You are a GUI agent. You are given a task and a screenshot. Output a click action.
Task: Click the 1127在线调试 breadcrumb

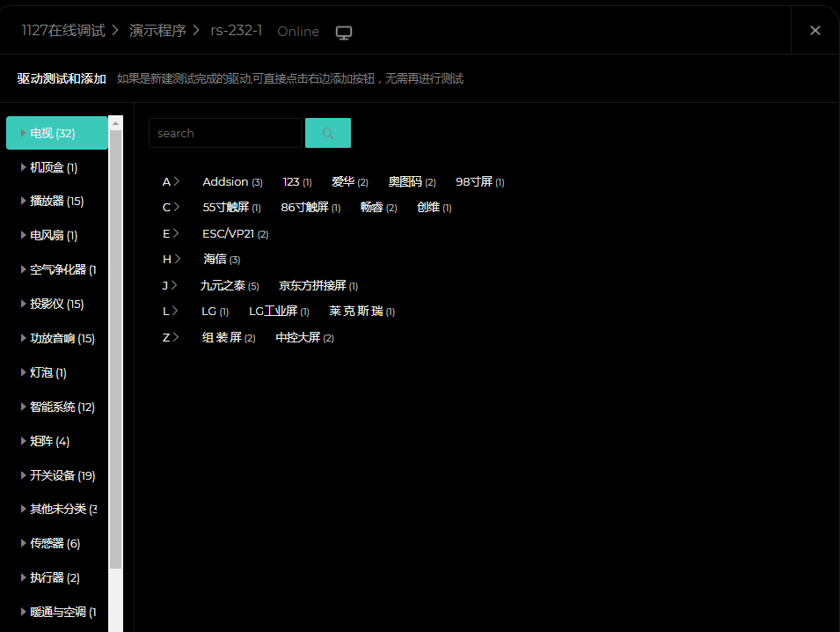[62, 31]
